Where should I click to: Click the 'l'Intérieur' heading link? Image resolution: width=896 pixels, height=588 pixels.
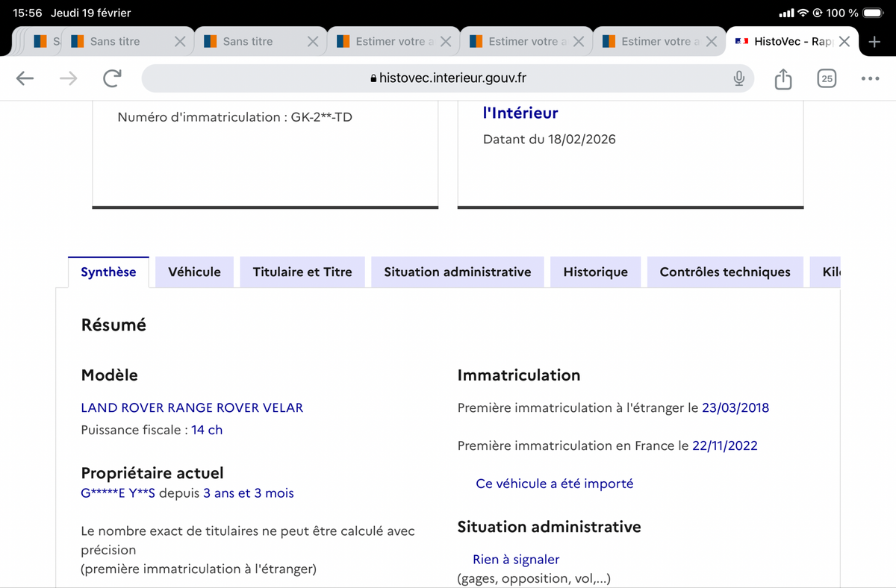click(520, 113)
